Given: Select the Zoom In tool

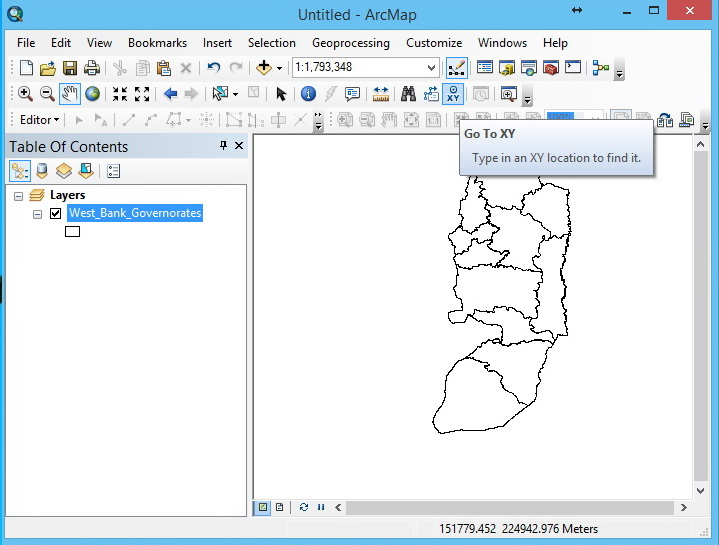Looking at the screenshot, I should click(x=25, y=94).
